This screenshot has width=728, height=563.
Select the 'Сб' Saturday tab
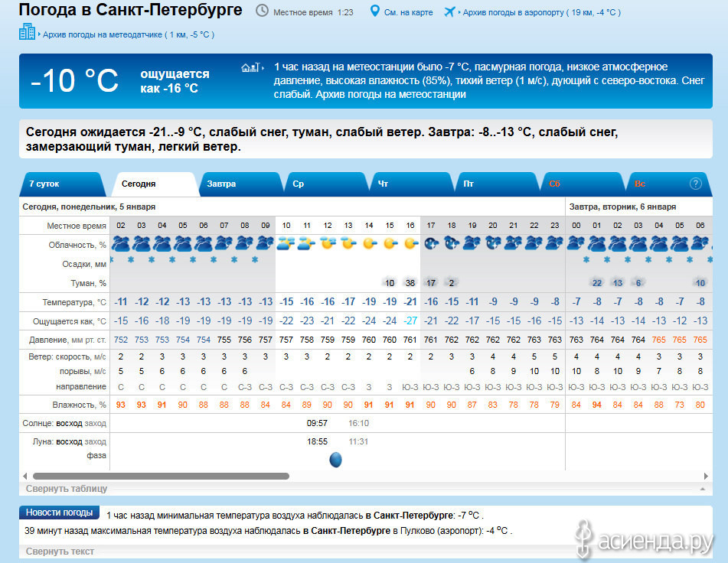(554, 184)
